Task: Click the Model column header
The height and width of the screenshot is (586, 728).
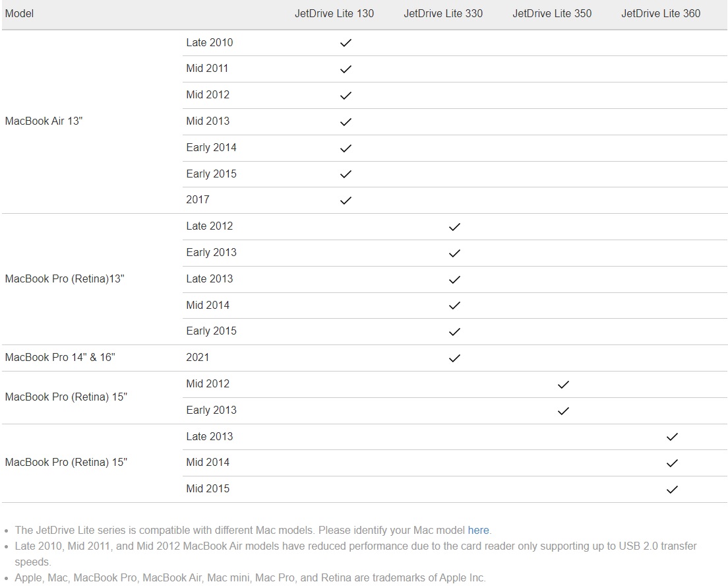Action: click(20, 13)
